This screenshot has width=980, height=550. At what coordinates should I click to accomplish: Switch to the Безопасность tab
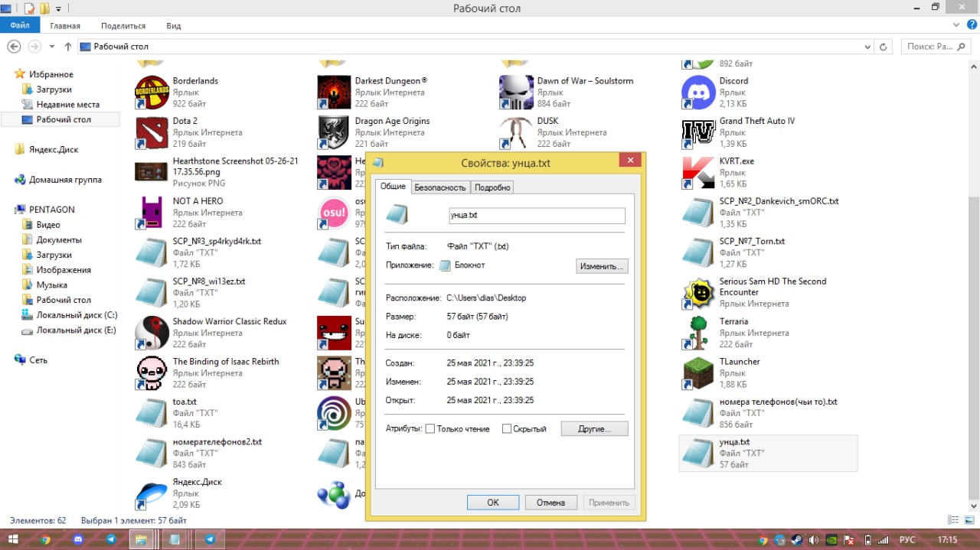point(440,187)
